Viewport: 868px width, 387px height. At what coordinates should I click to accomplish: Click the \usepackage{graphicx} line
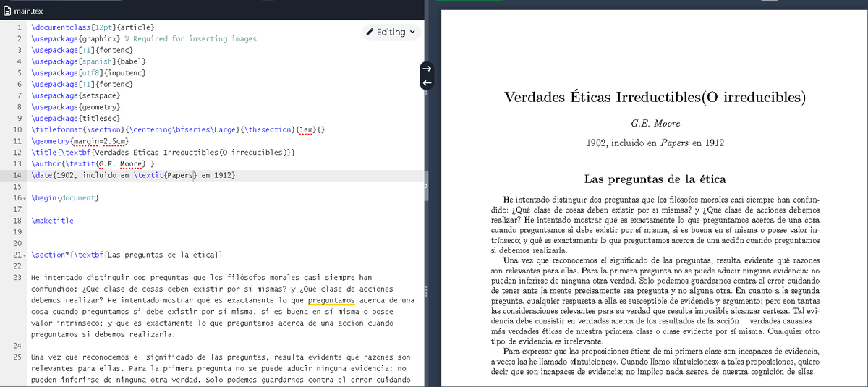tap(144, 38)
